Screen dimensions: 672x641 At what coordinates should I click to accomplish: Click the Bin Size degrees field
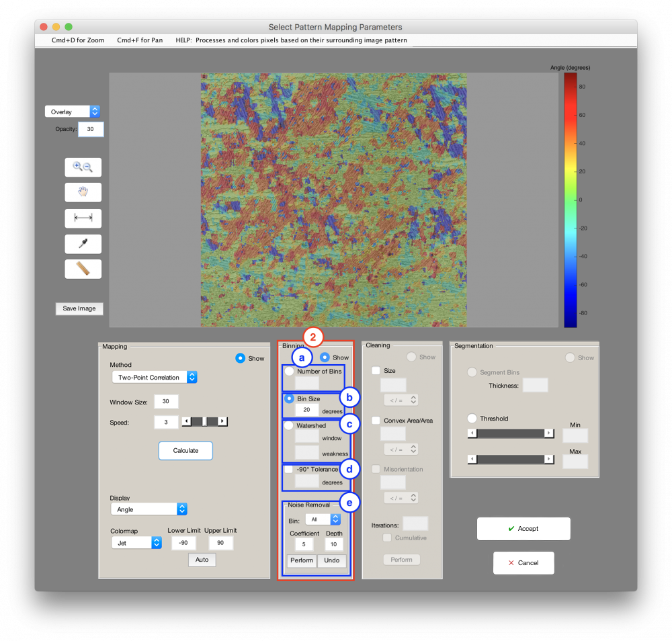click(x=307, y=410)
